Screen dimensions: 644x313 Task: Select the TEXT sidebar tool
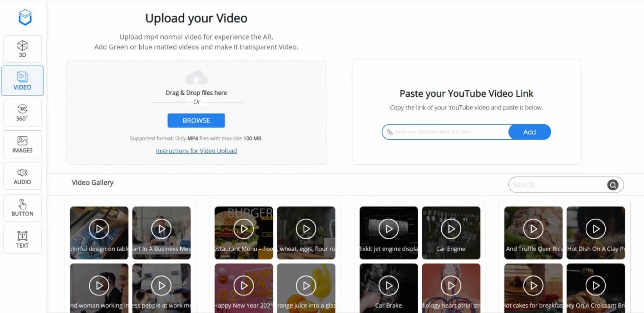22,239
